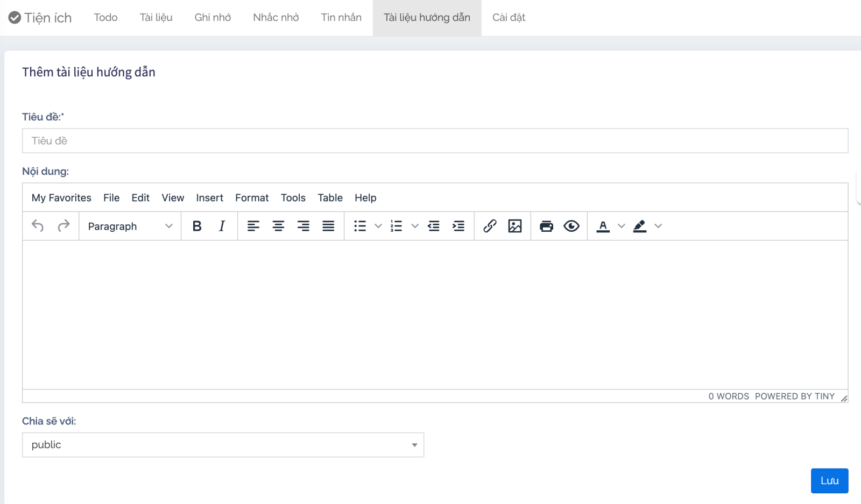Click the Lưu save button
This screenshot has height=504, width=861.
click(829, 481)
